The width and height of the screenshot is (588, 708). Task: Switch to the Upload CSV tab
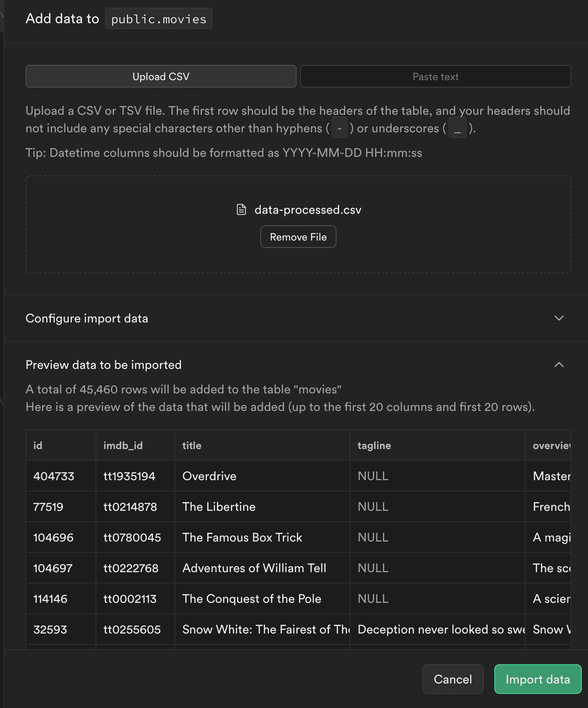pyautogui.click(x=161, y=77)
